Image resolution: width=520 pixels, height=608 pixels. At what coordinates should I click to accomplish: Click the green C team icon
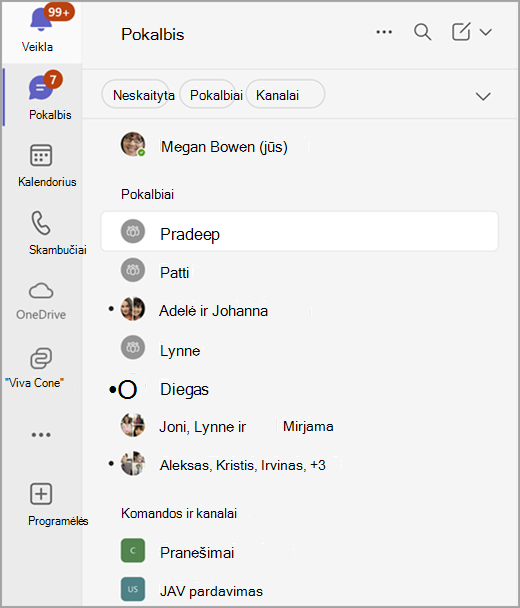tap(133, 550)
